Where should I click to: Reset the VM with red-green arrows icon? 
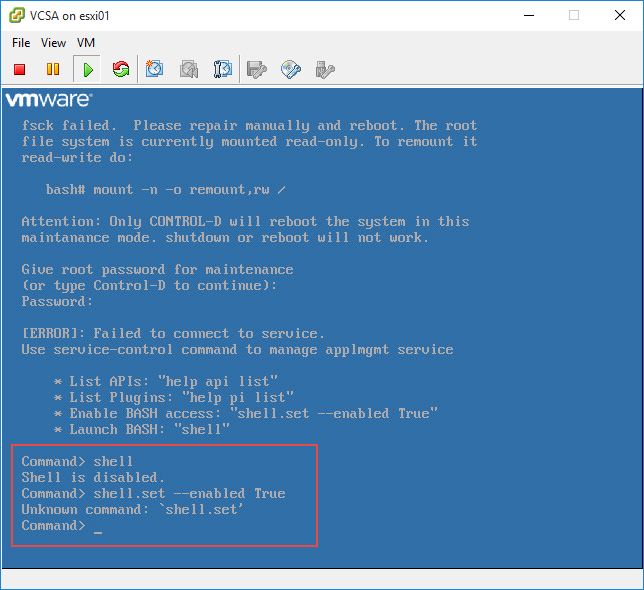coord(121,69)
